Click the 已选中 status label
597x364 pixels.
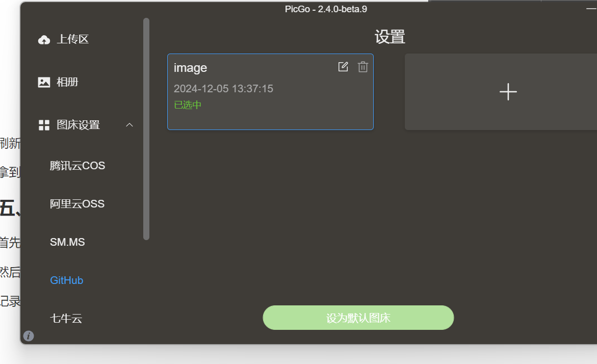coord(188,105)
